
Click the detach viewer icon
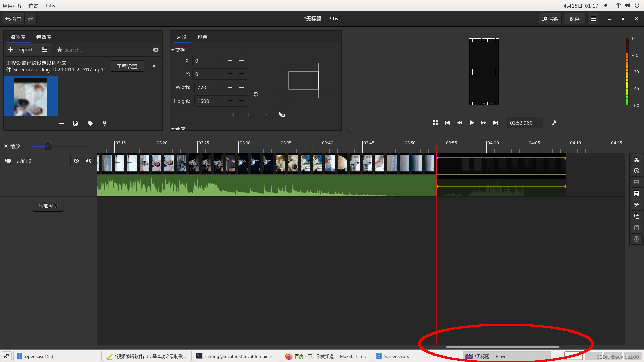pos(554,123)
